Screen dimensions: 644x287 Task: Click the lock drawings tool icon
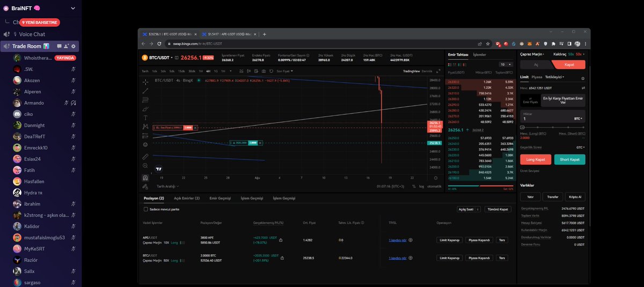click(x=145, y=186)
